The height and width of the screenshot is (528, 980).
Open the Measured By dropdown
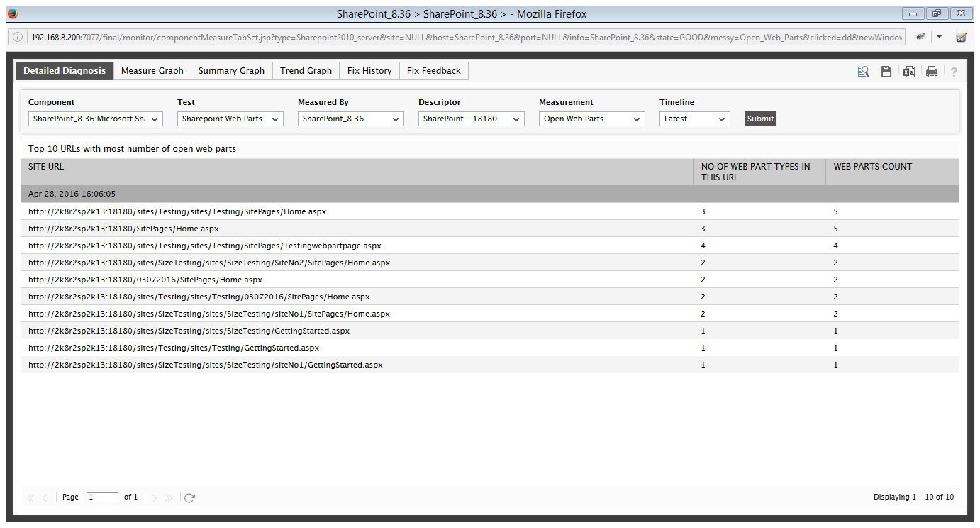click(x=351, y=119)
